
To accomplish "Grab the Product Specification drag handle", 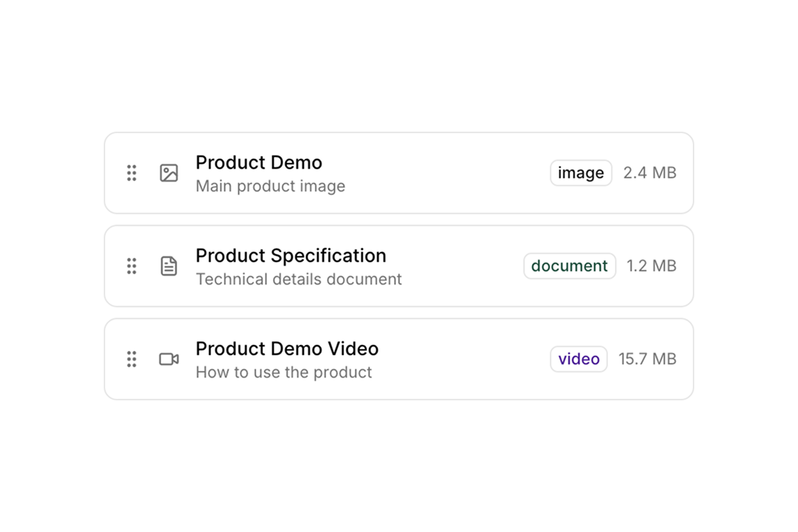I will (132, 266).
